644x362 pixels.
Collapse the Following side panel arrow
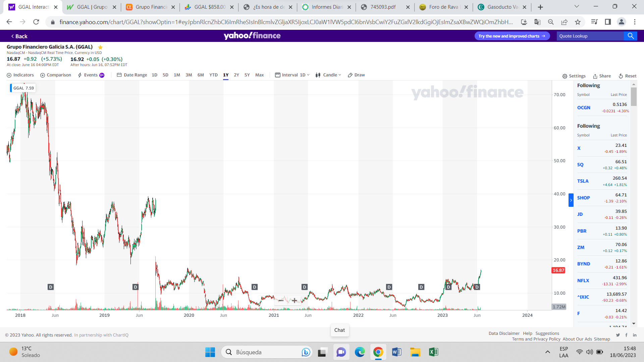coord(571,200)
